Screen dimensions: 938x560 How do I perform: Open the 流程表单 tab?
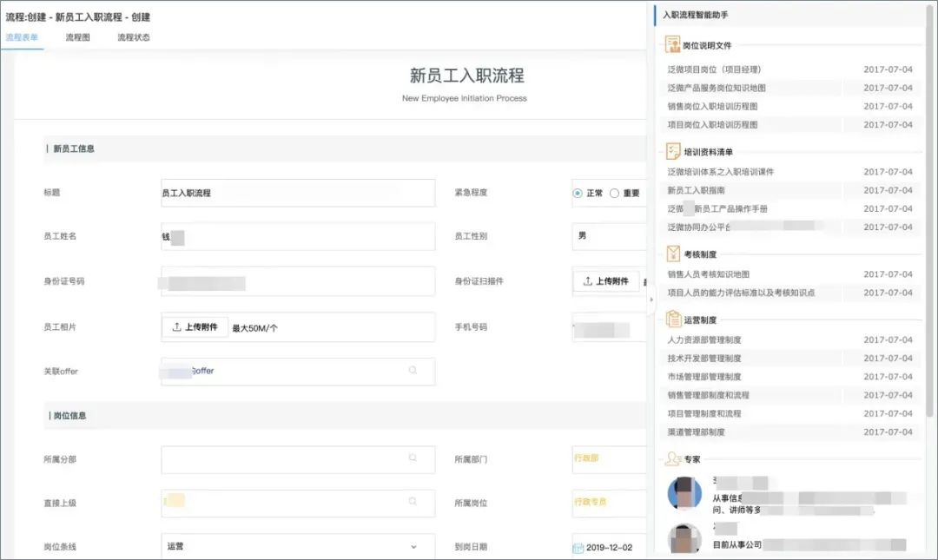(22, 37)
